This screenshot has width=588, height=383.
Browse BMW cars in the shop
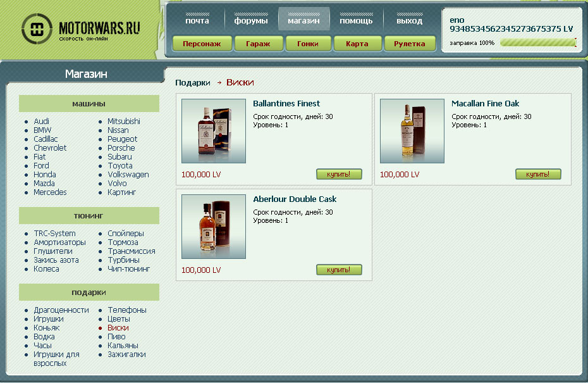tap(42, 130)
